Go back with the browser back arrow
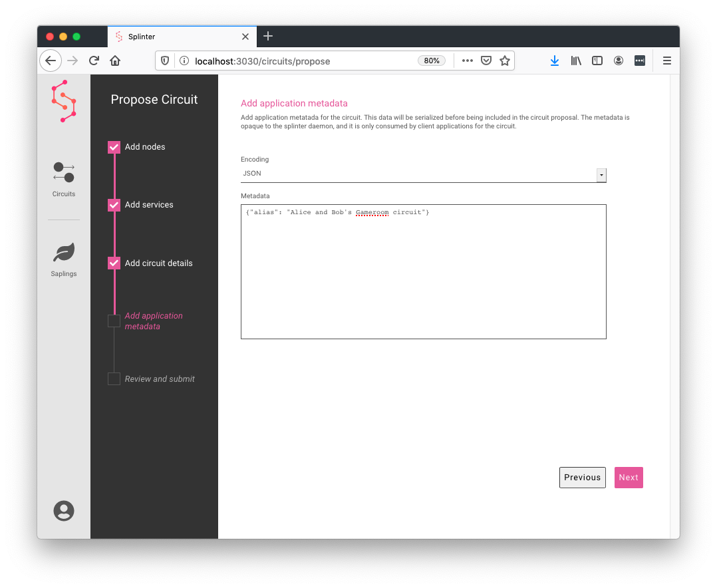 51,61
